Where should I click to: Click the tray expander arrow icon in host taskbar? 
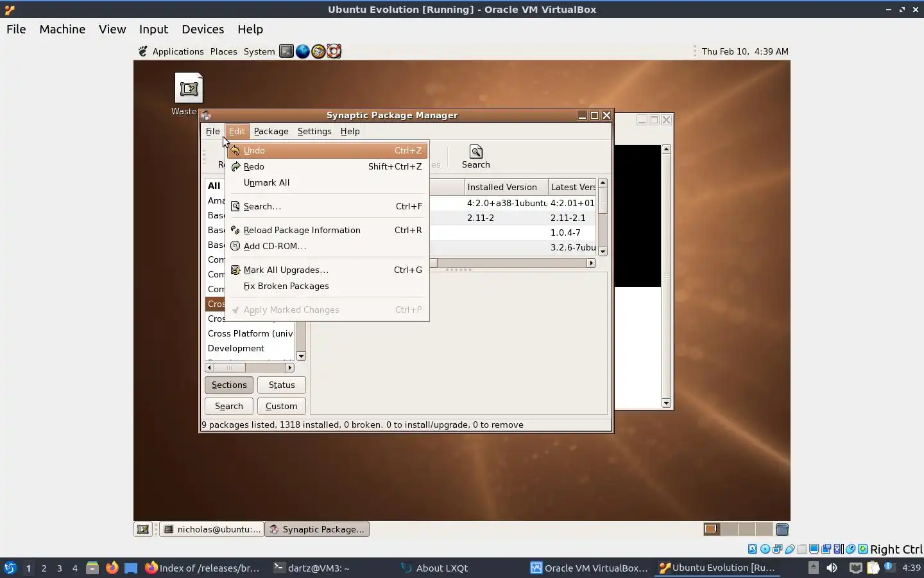click(x=813, y=567)
